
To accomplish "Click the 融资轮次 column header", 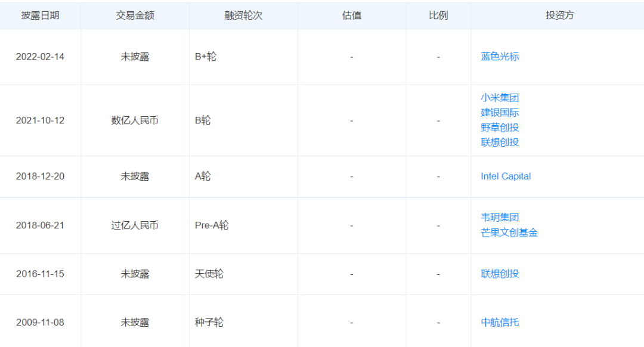I will [x=243, y=16].
